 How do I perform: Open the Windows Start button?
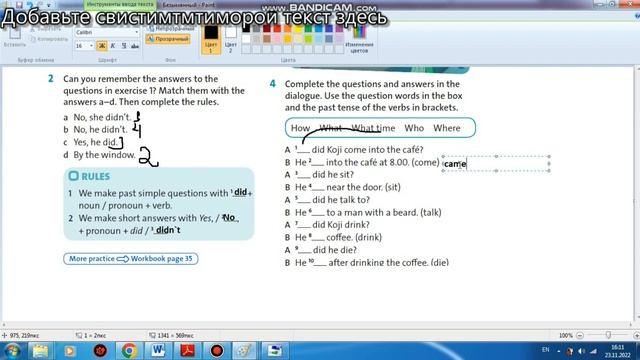pyautogui.click(x=11, y=351)
